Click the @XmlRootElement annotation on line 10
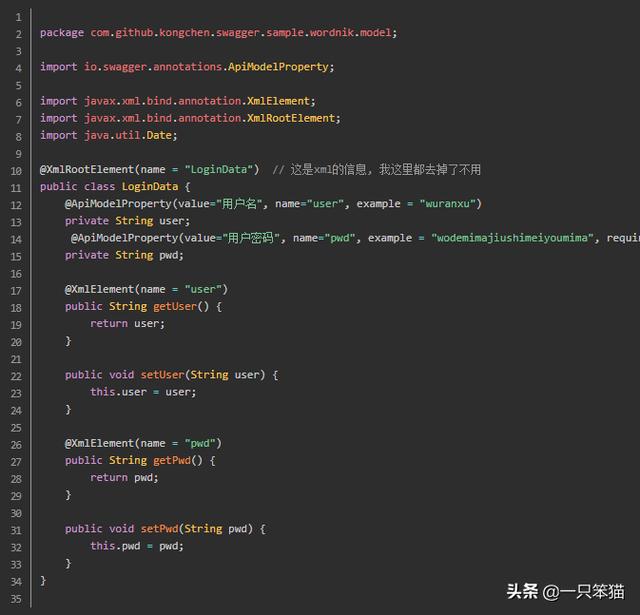This screenshot has height=615, width=640. (149, 170)
